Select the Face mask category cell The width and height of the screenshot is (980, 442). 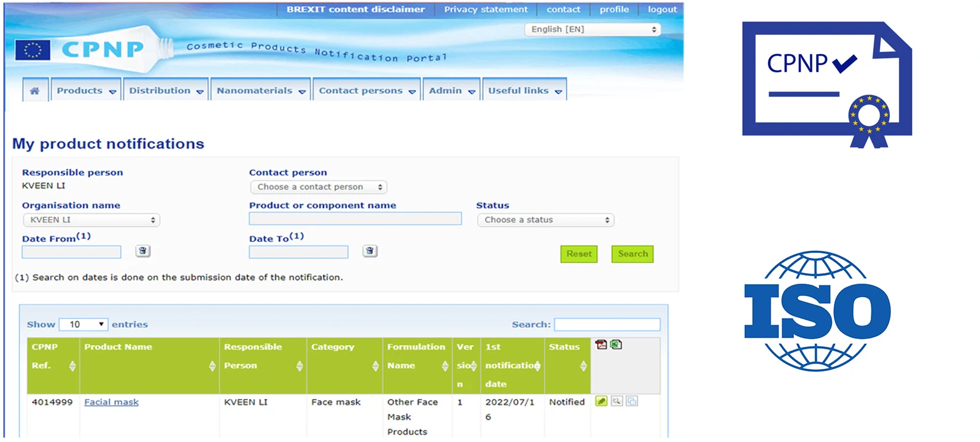[x=336, y=402]
